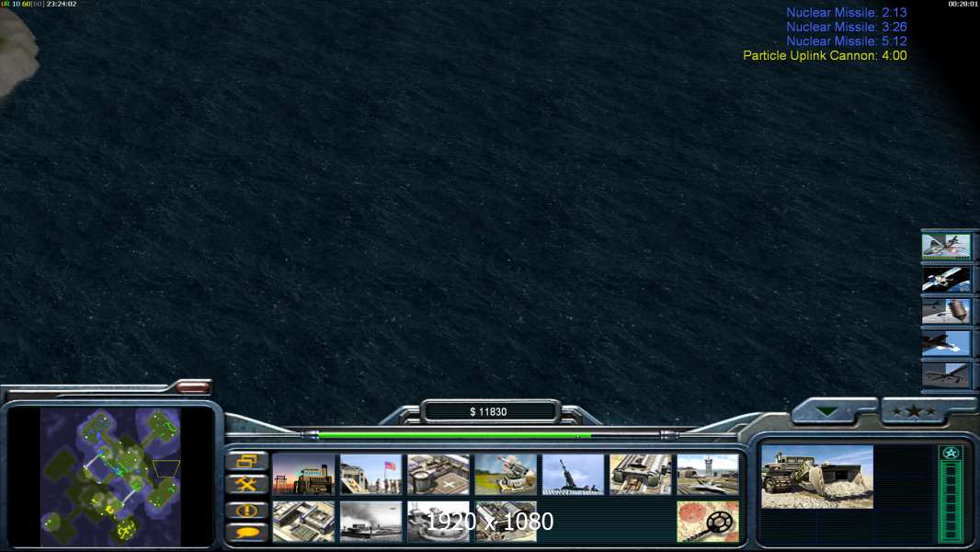Activate the dozer's Clear Mines ability

[x=708, y=522]
